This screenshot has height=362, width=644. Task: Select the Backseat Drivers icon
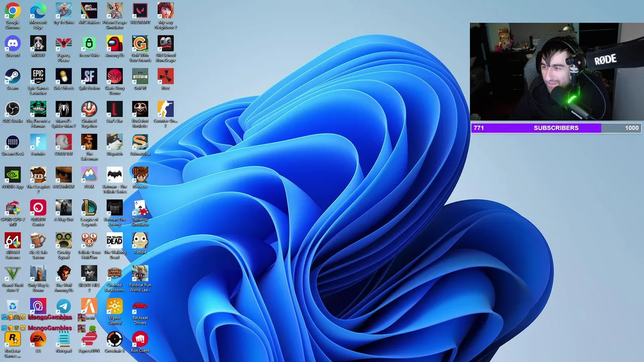coord(140,306)
